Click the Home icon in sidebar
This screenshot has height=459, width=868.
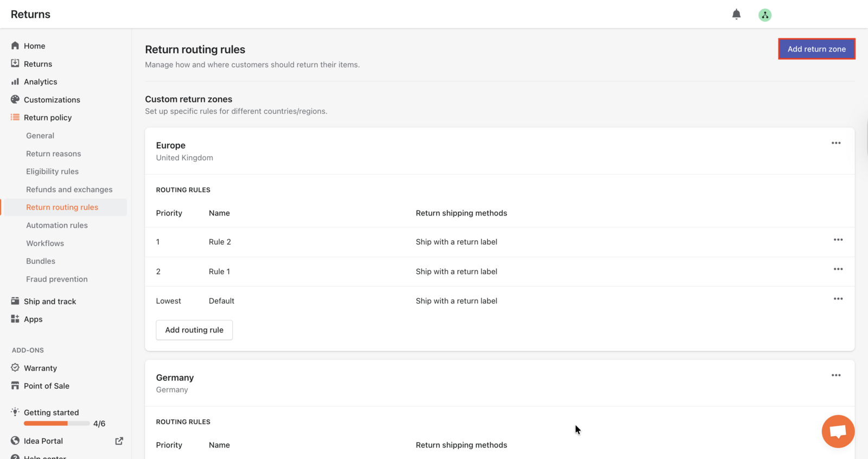tap(15, 46)
